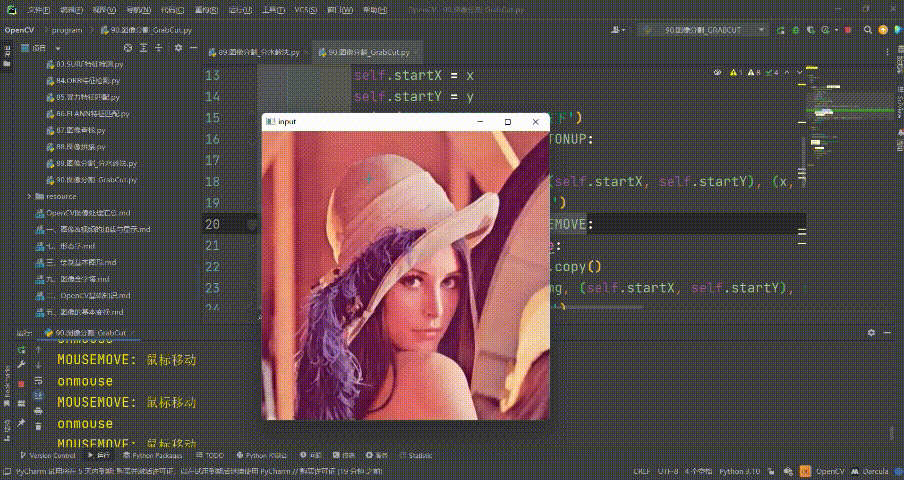Click the orange update icon in toolbar

(883, 30)
